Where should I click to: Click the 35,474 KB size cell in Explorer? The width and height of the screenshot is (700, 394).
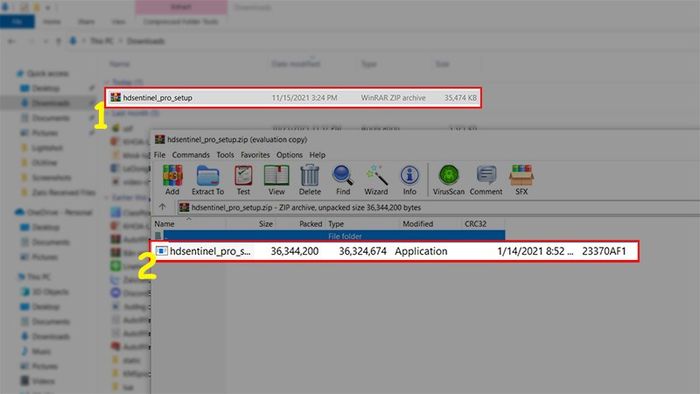(460, 97)
